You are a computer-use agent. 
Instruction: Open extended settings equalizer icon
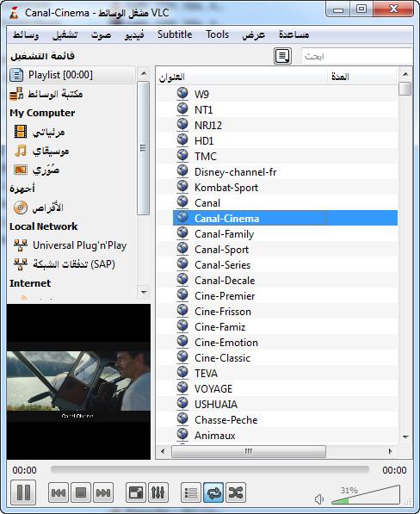pyautogui.click(x=157, y=492)
